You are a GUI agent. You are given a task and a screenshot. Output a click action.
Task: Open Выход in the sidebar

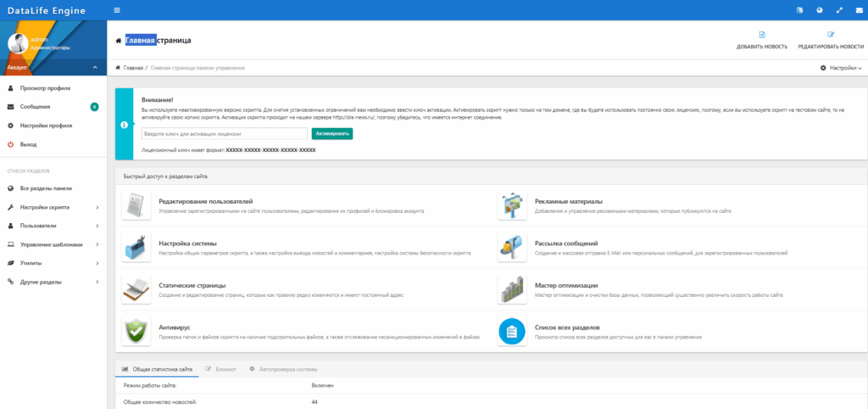[29, 144]
